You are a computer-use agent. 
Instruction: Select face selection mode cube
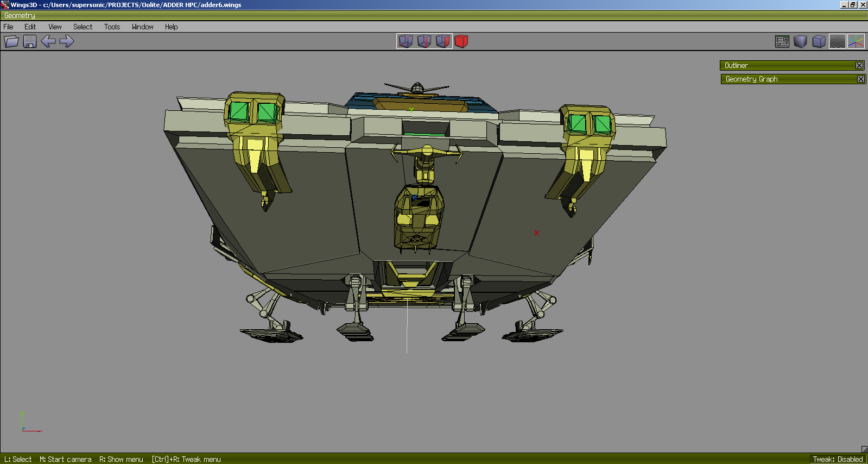point(443,41)
